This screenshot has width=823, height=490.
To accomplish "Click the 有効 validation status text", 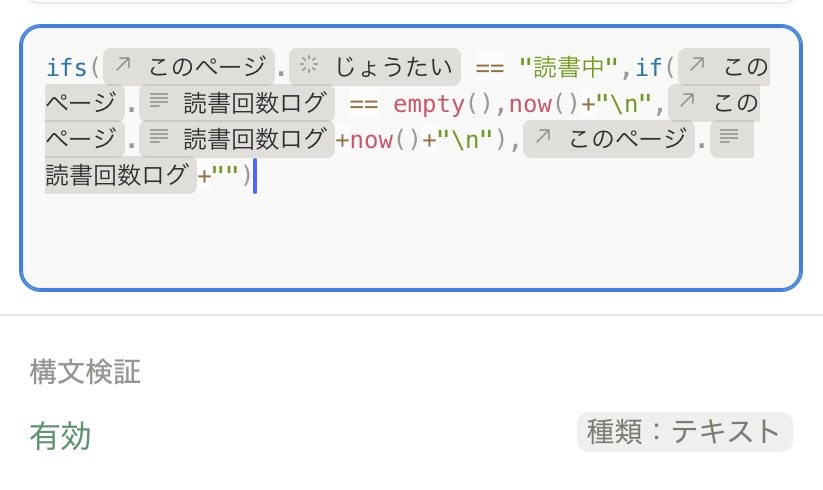I will point(60,436).
